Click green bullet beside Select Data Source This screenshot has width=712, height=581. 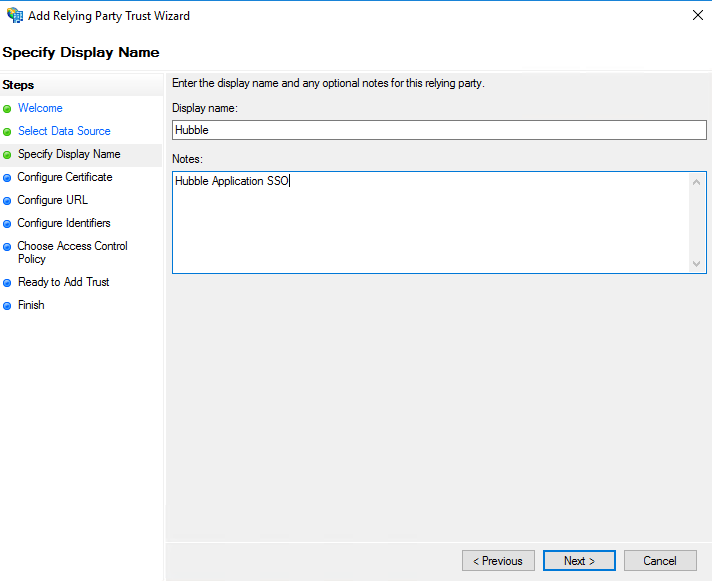(7, 132)
